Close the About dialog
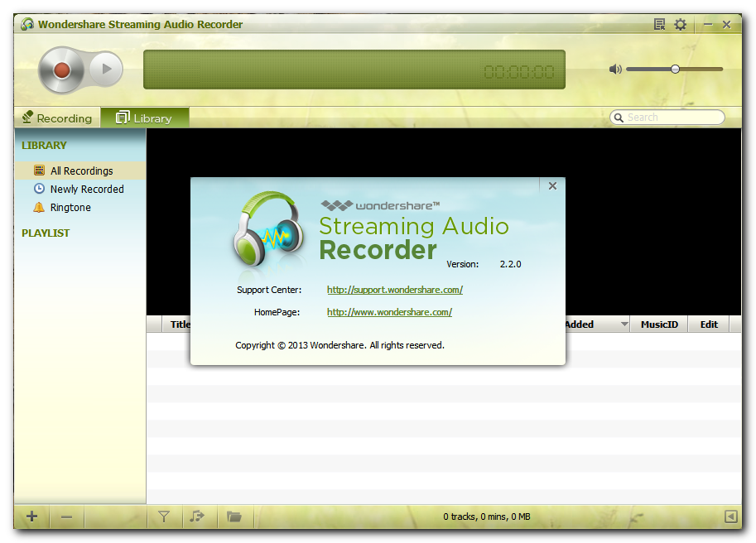 (552, 186)
